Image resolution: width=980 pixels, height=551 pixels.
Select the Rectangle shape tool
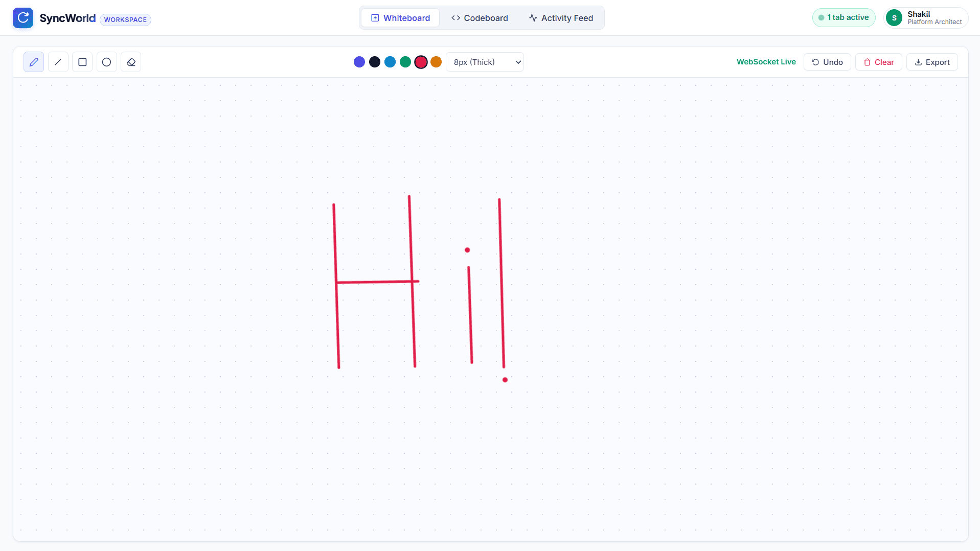[x=82, y=62]
